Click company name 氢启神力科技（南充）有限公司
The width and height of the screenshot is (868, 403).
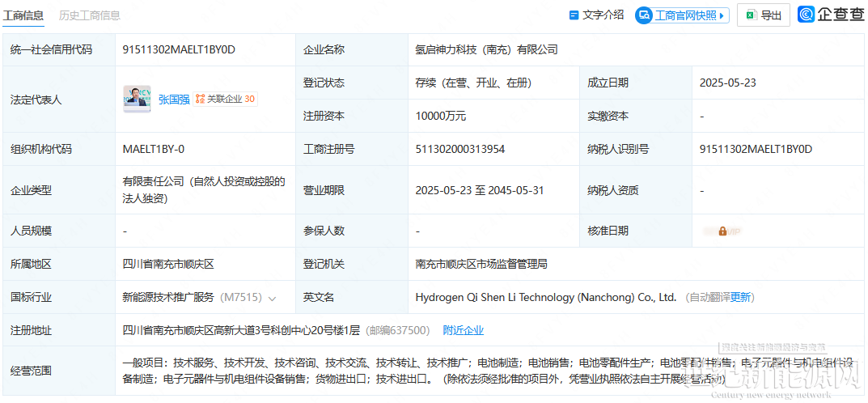point(486,49)
